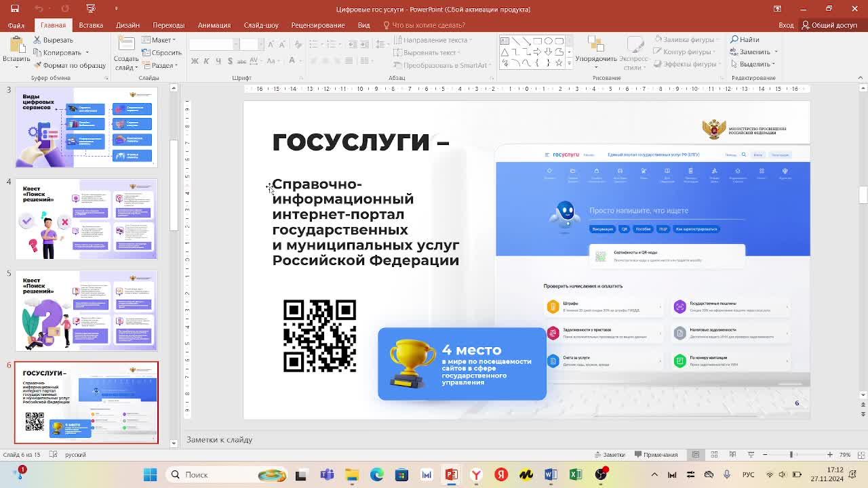Screen dimensions: 868x488
Task: Click Сбросить to reset the slide
Action: point(162,52)
